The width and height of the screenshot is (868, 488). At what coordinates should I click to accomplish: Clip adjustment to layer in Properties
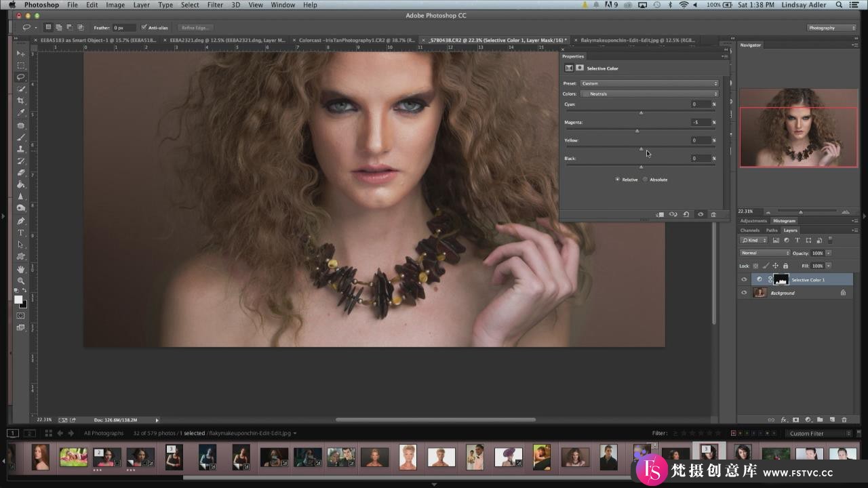tap(660, 214)
